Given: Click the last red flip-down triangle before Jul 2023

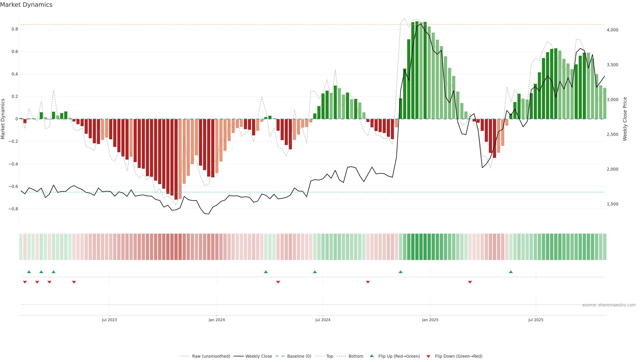Looking at the screenshot, I should pyautogui.click(x=74, y=282).
